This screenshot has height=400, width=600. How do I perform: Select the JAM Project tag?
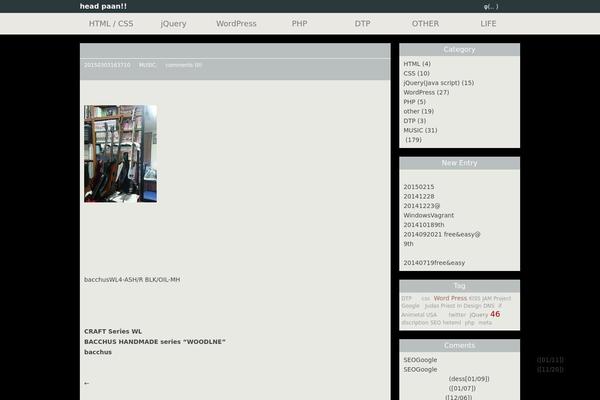coord(496,299)
